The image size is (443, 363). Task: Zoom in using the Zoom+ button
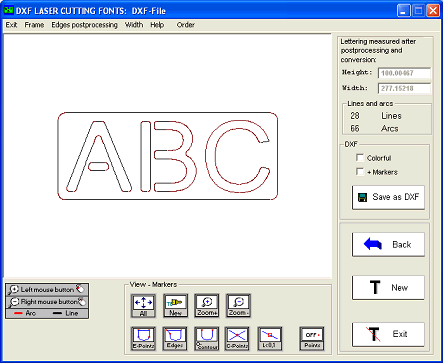point(207,306)
